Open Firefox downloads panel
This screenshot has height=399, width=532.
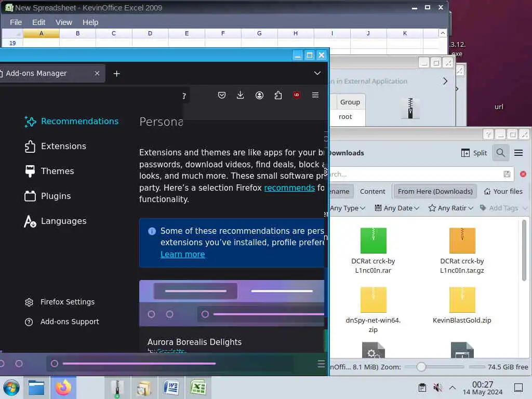[x=240, y=96]
